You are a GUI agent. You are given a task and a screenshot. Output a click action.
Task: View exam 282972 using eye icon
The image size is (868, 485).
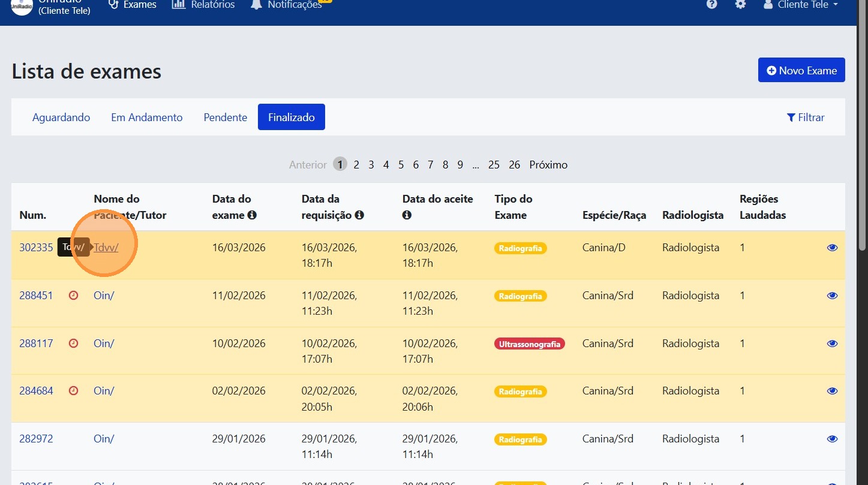[832, 439]
